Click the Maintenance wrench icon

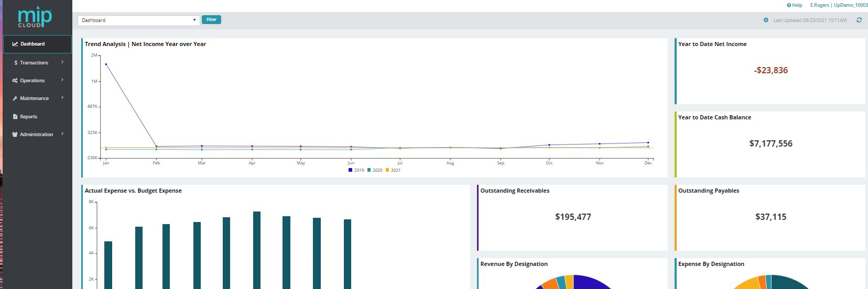[15, 98]
